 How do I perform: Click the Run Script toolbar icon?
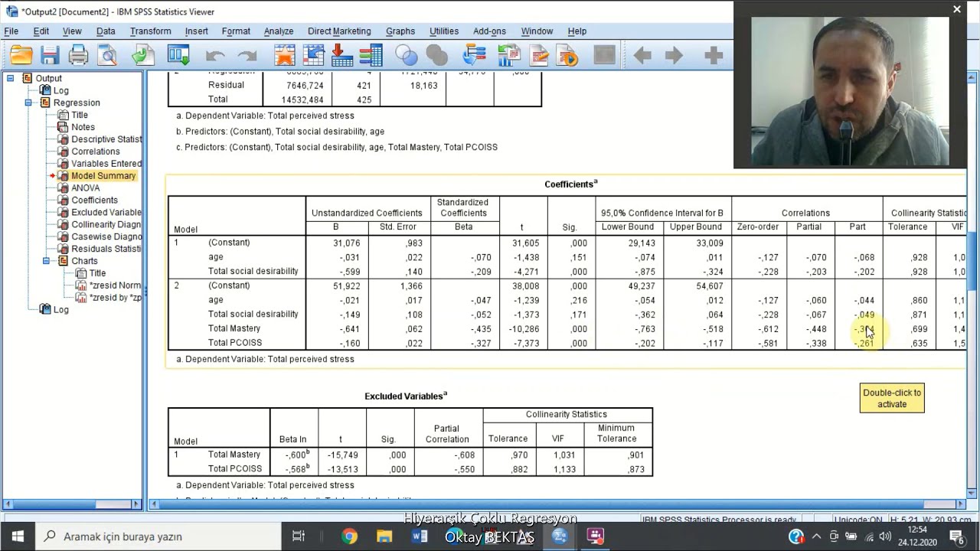(x=567, y=55)
